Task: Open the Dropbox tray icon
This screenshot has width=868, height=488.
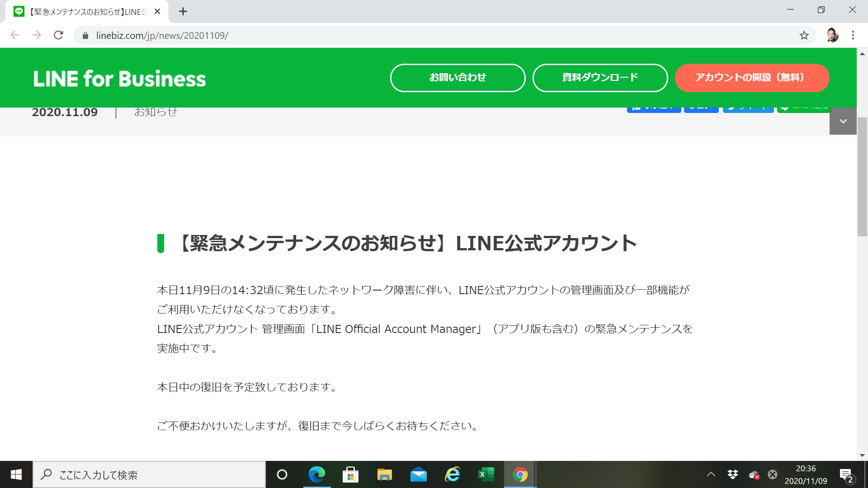Action: (732, 474)
